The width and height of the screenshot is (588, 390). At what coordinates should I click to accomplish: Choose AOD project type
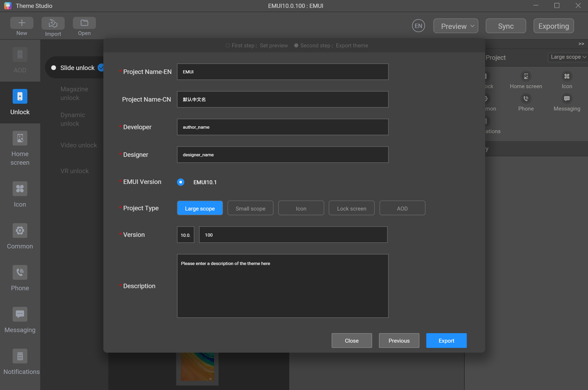point(402,208)
